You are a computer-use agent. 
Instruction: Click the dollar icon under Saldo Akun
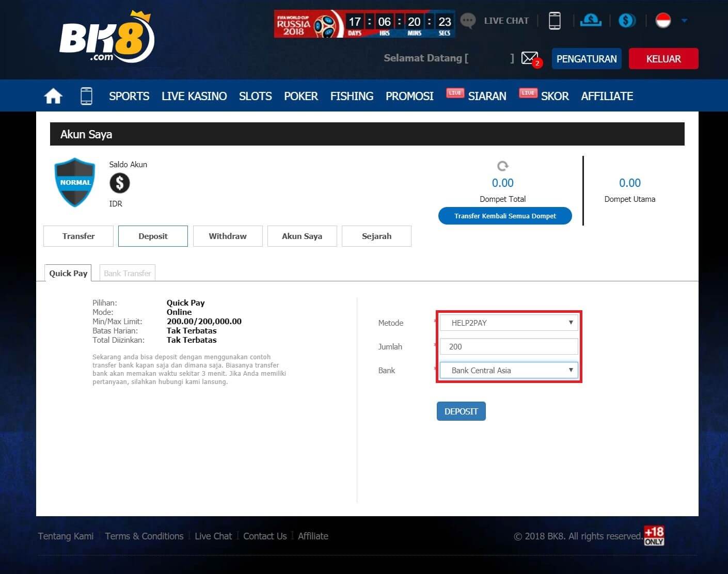(x=119, y=183)
